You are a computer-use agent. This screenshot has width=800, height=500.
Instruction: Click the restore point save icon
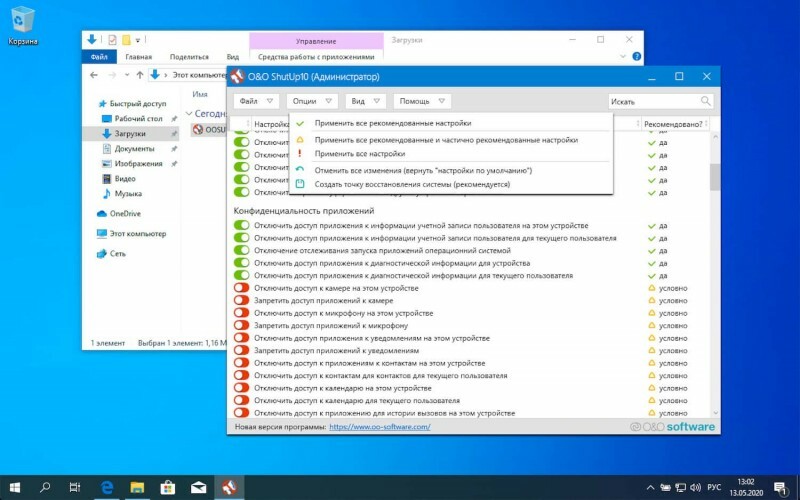[x=300, y=184]
